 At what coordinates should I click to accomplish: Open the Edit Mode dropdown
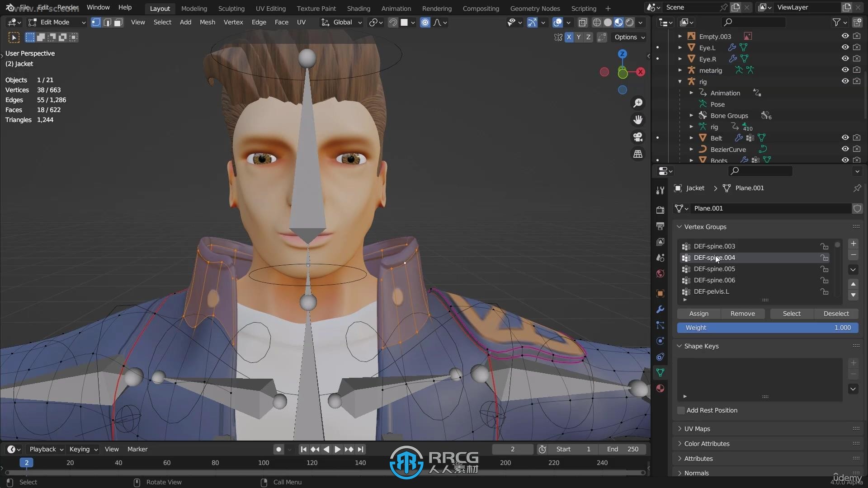57,22
